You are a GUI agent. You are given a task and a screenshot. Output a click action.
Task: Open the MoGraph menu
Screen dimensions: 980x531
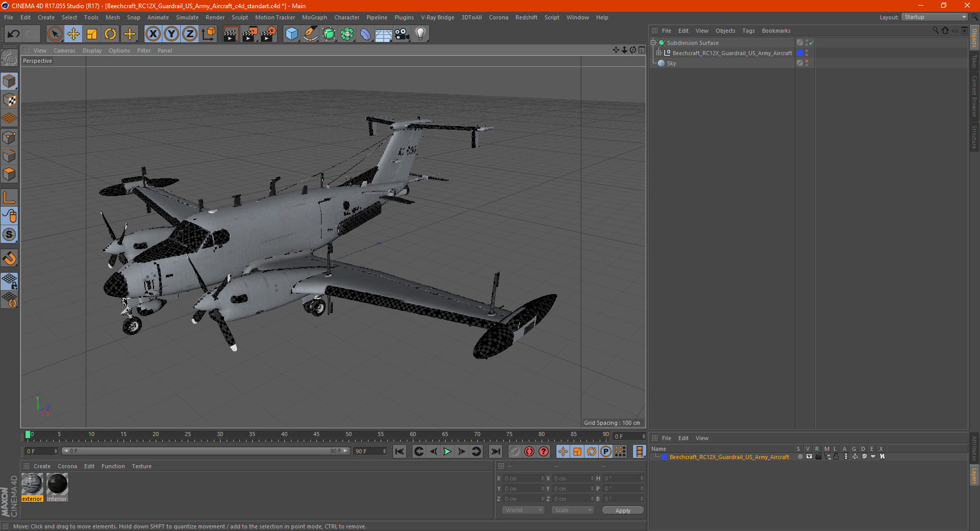tap(314, 17)
